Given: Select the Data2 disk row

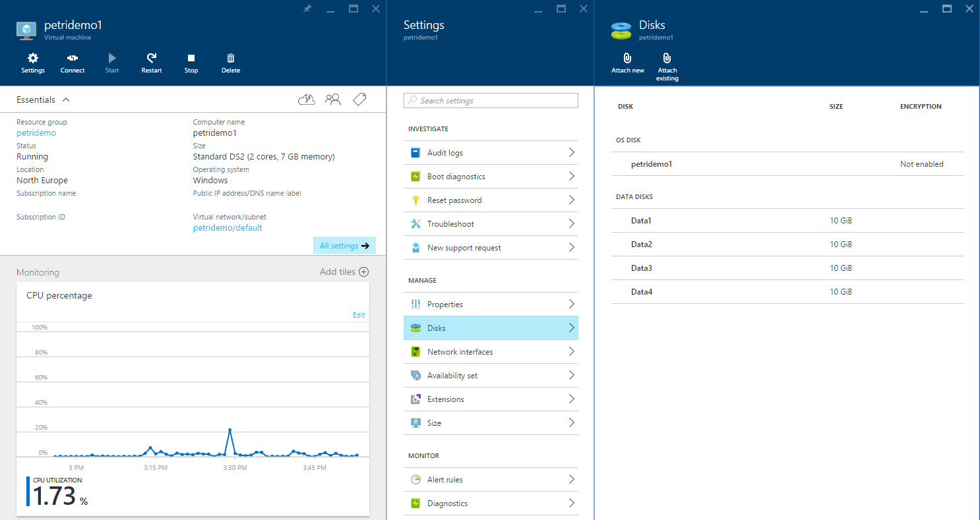Looking at the screenshot, I should (787, 244).
